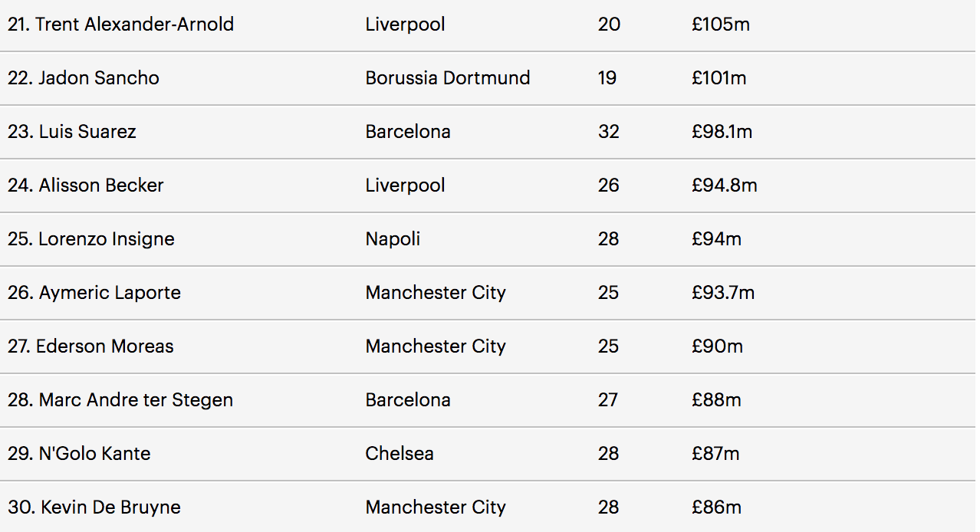Screen dimensions: 980x532
Task: Click Luis Suarez's £98.1m value
Action: [x=721, y=132]
